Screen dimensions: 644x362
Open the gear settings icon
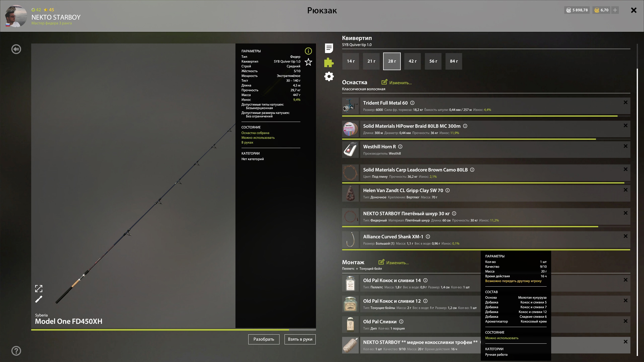(329, 76)
